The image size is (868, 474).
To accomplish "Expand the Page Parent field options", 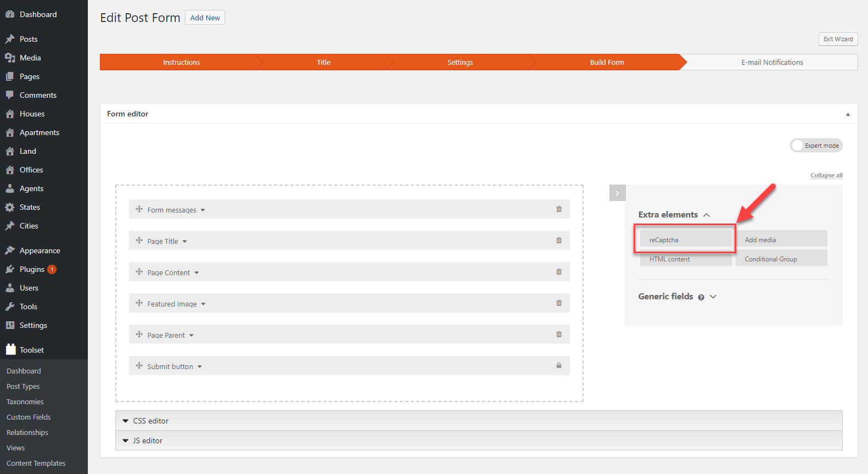I will pos(192,336).
